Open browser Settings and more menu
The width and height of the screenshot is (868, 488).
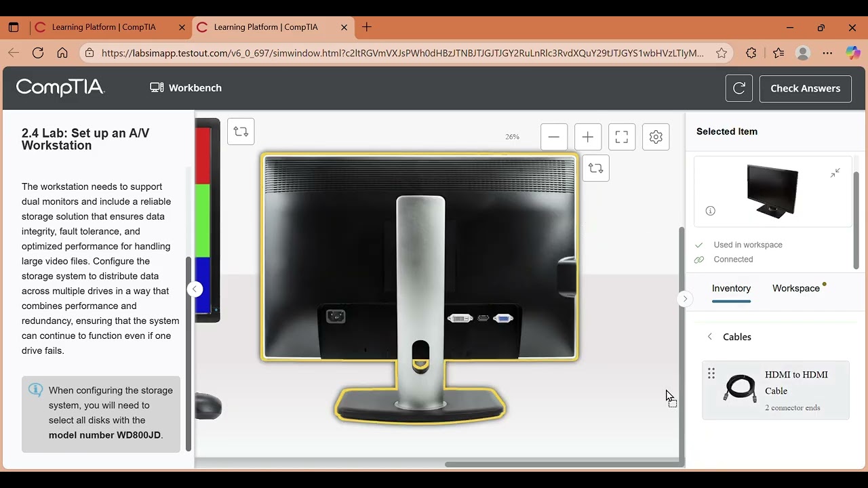click(x=827, y=53)
